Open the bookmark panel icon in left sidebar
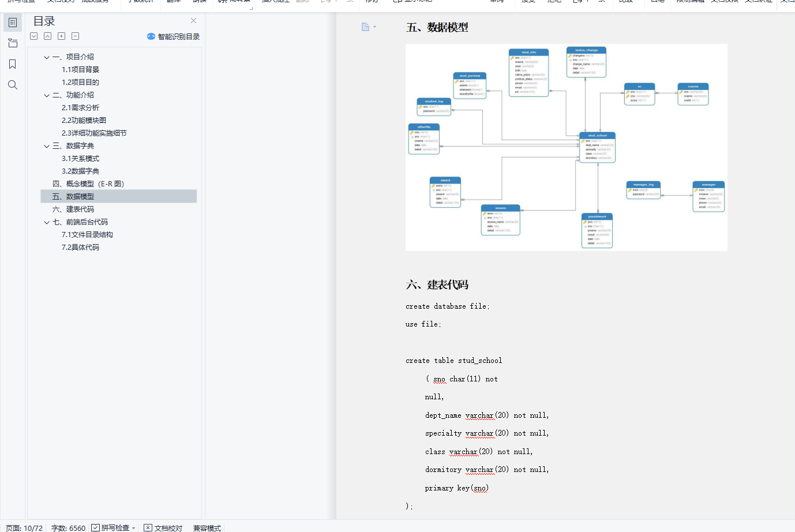This screenshot has height=532, width=795. [x=13, y=64]
